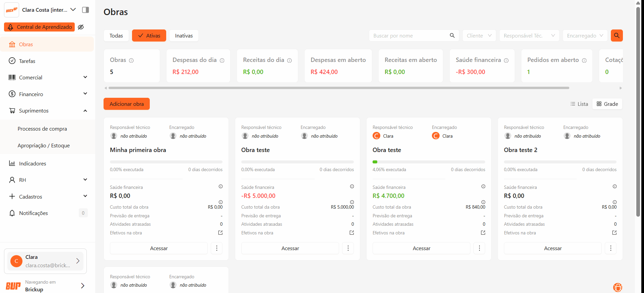644x293 pixels.
Task: Click the orange search button icon
Action: (x=617, y=35)
